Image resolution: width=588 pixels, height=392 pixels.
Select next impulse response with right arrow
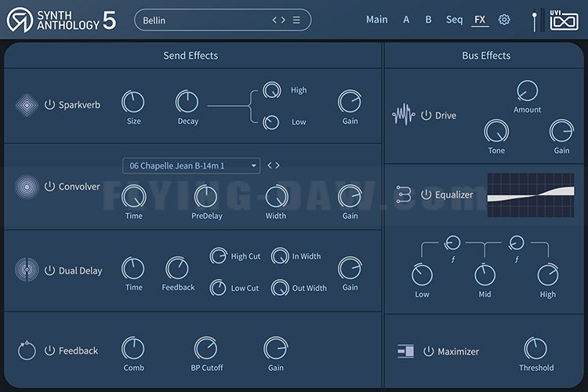coord(277,165)
